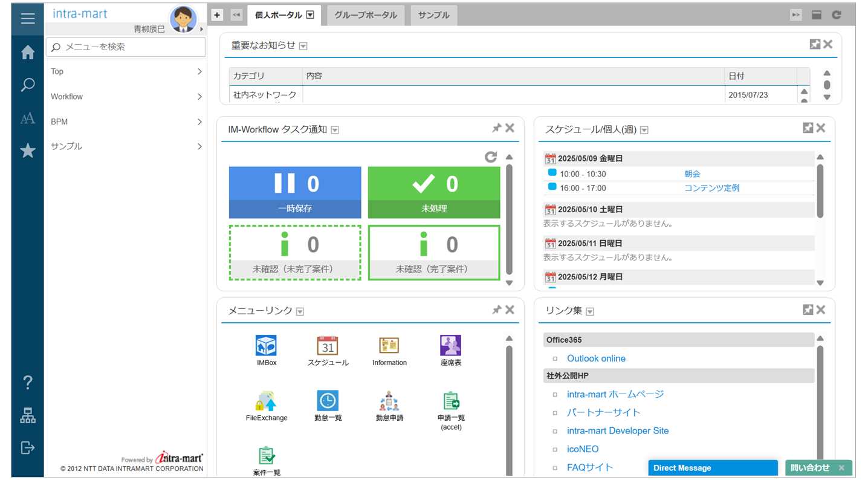This screenshot has width=868, height=480.
Task: Expand the サンプル menu item
Action: 126,146
